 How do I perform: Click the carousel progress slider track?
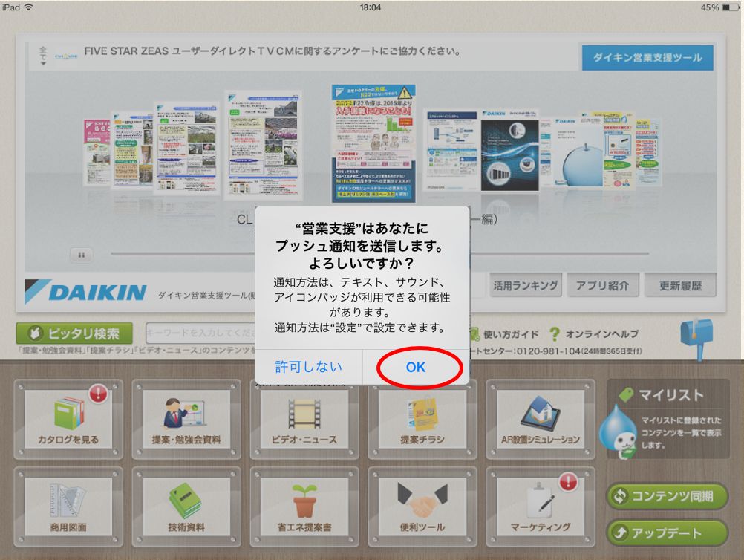(379, 253)
